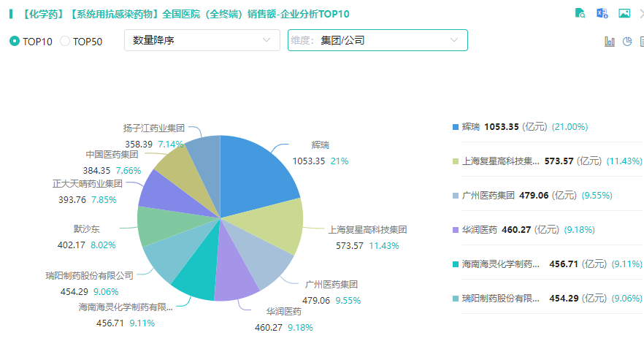Click the 上海复星高科技集团 legend color square
The image size is (644, 338).
click(456, 161)
